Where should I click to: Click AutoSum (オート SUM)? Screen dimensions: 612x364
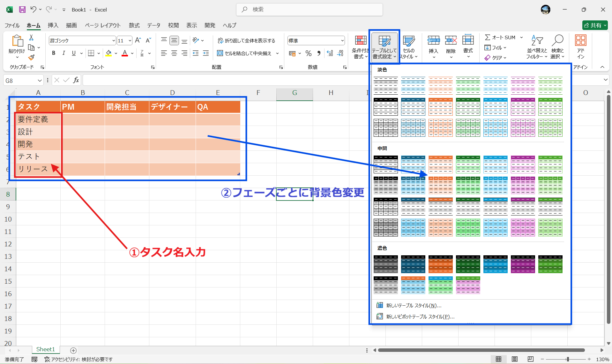click(x=500, y=37)
